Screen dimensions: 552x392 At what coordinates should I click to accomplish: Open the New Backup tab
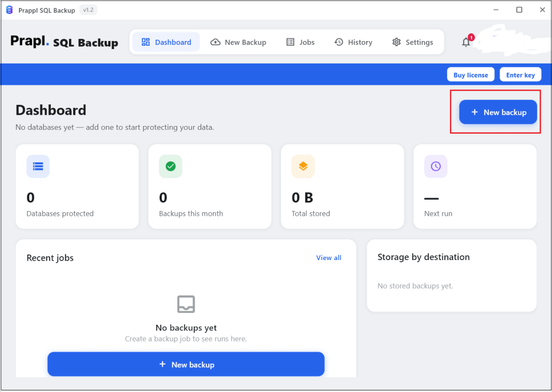238,42
